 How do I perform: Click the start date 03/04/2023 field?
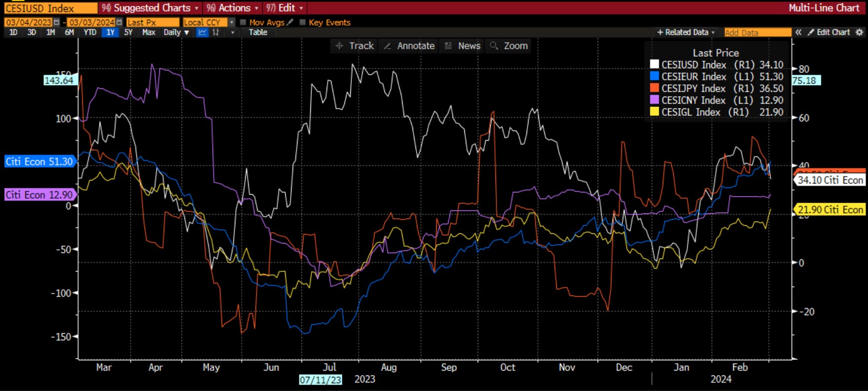pos(29,22)
